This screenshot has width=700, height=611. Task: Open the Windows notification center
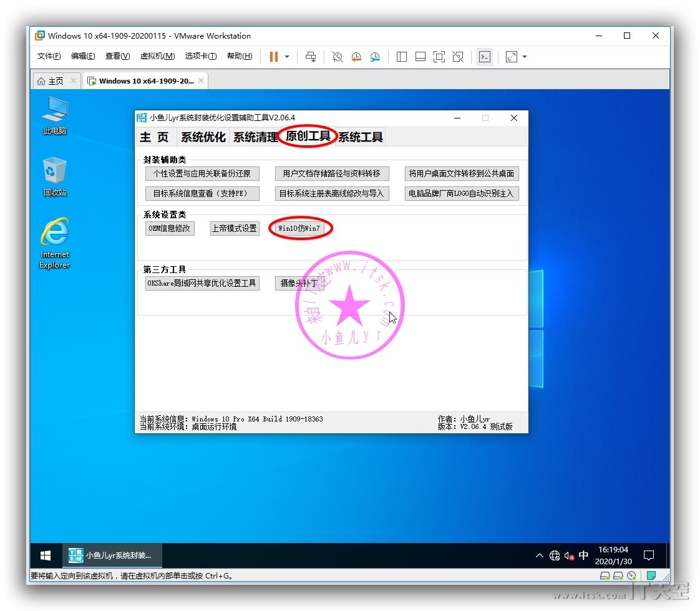click(x=649, y=556)
